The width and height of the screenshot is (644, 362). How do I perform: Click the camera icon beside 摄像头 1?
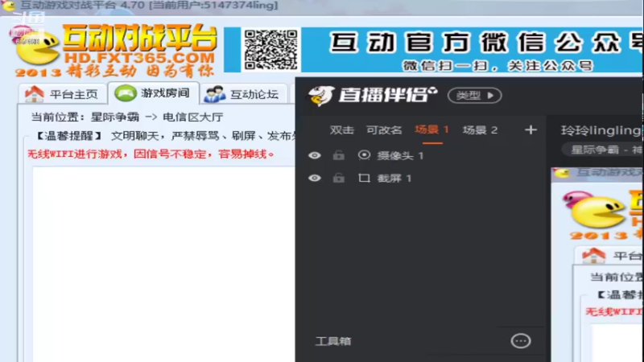pyautogui.click(x=364, y=155)
